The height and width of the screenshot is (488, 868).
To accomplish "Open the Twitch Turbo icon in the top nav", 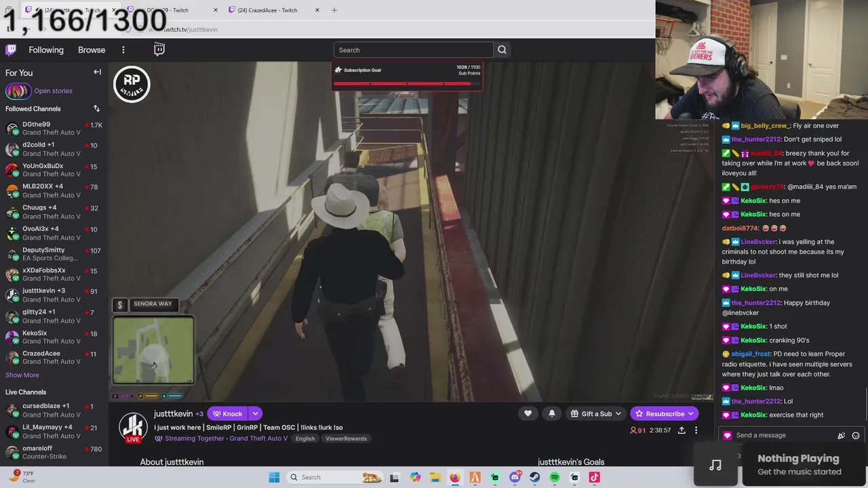I will coord(159,49).
